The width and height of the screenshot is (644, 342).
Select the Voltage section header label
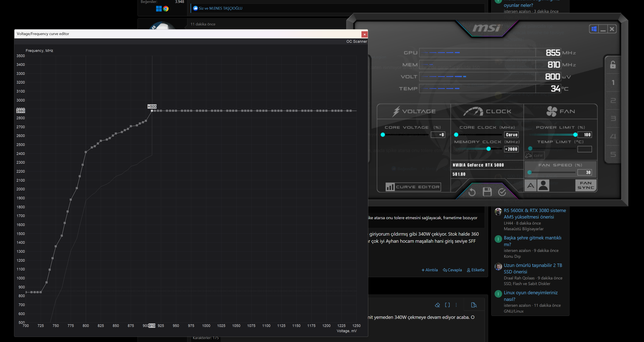click(x=419, y=111)
